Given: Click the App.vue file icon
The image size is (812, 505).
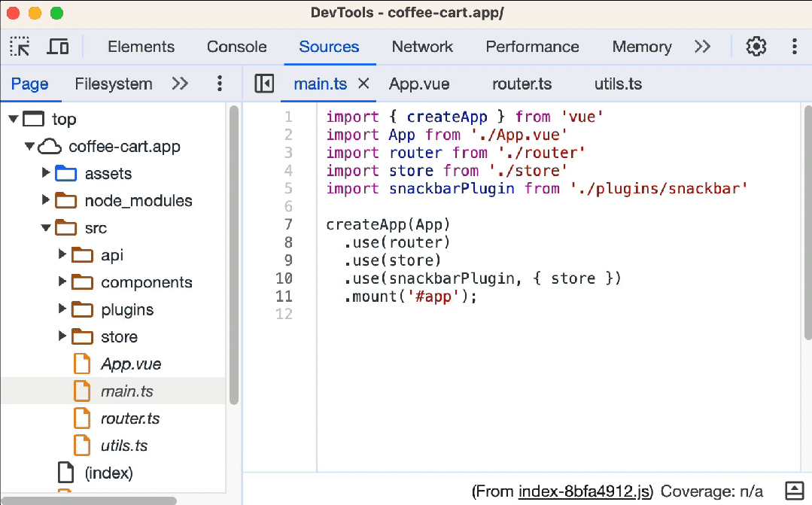Looking at the screenshot, I should 82,364.
